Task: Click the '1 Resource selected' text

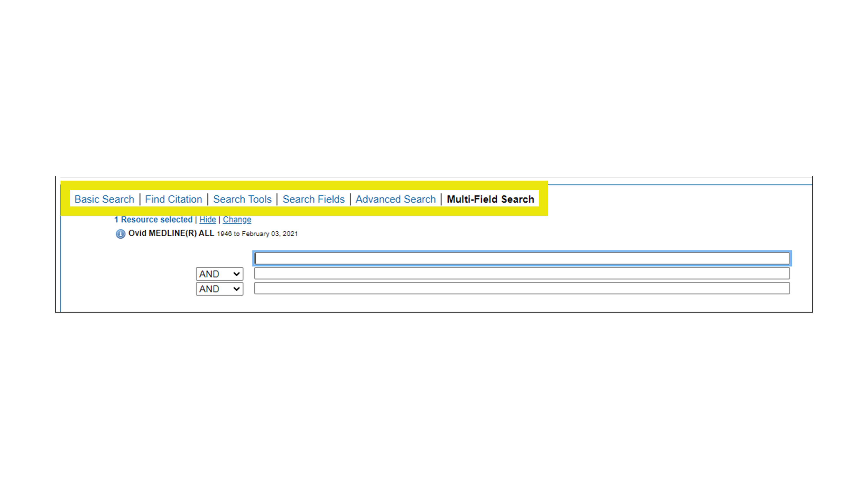Action: 153,219
